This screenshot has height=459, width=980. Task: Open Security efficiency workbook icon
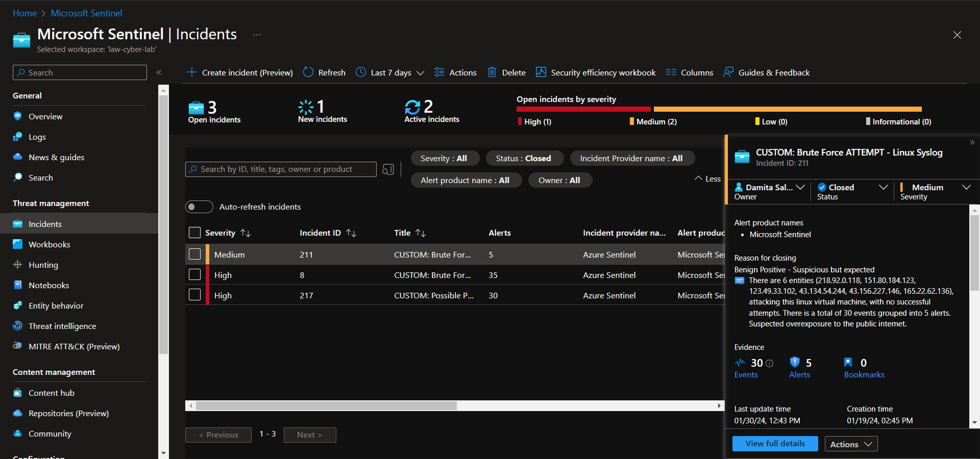(x=541, y=72)
